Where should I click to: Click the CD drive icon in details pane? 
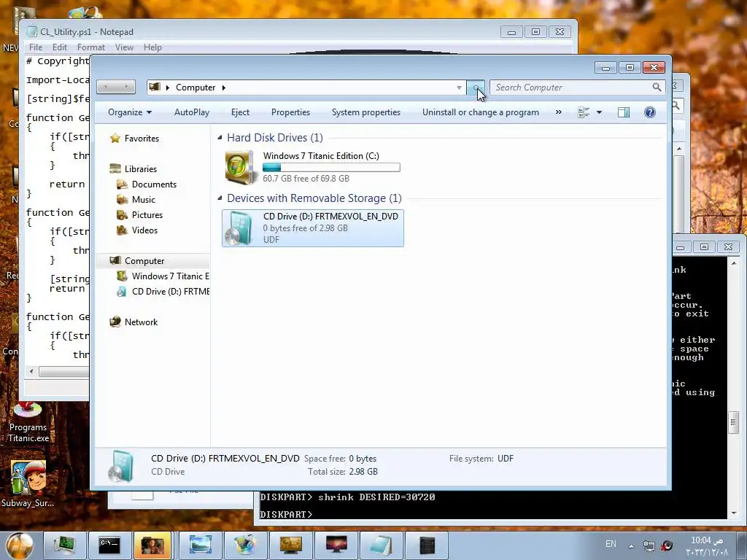click(121, 466)
